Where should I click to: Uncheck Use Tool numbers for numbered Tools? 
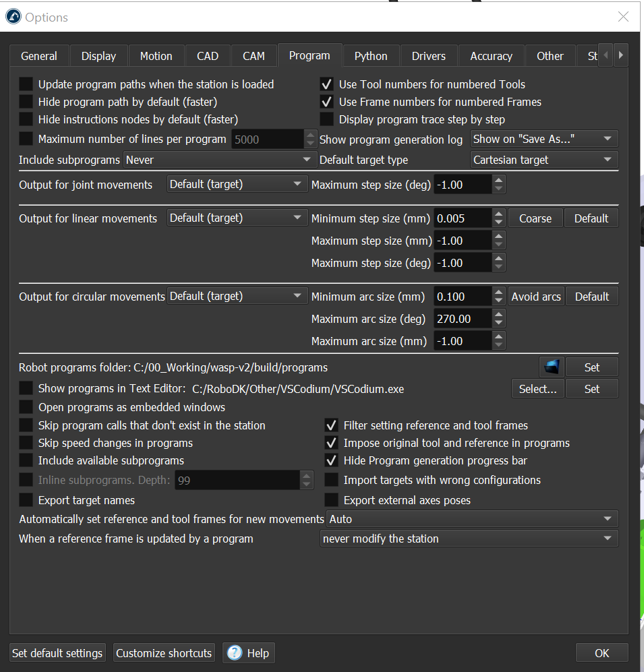(327, 84)
